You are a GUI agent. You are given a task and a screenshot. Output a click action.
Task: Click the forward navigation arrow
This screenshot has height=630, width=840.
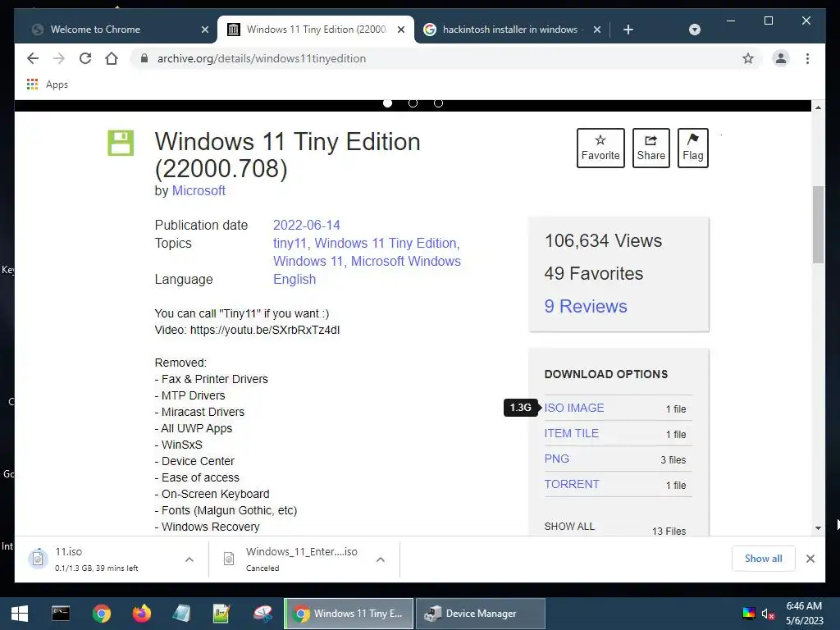point(59,58)
